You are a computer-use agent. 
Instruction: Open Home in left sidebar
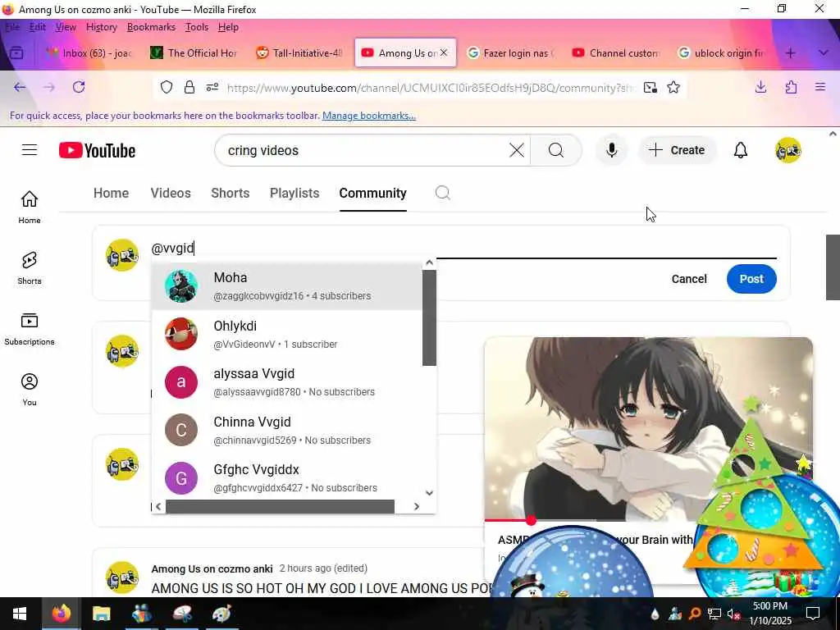(x=30, y=207)
